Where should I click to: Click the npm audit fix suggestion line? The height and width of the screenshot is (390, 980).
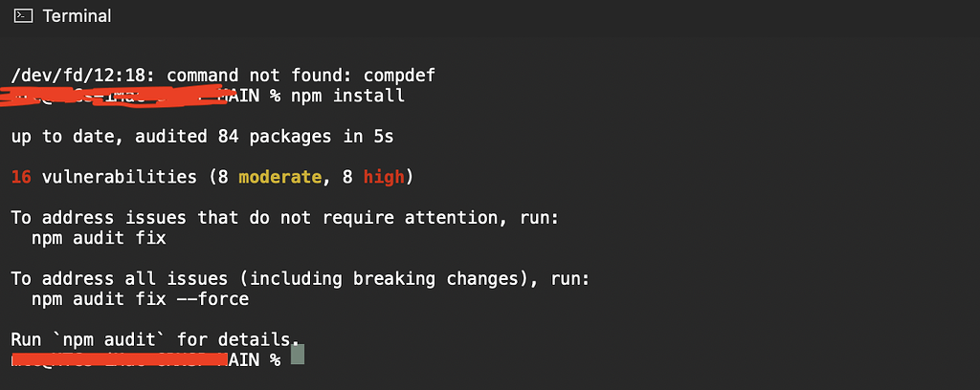(x=99, y=238)
